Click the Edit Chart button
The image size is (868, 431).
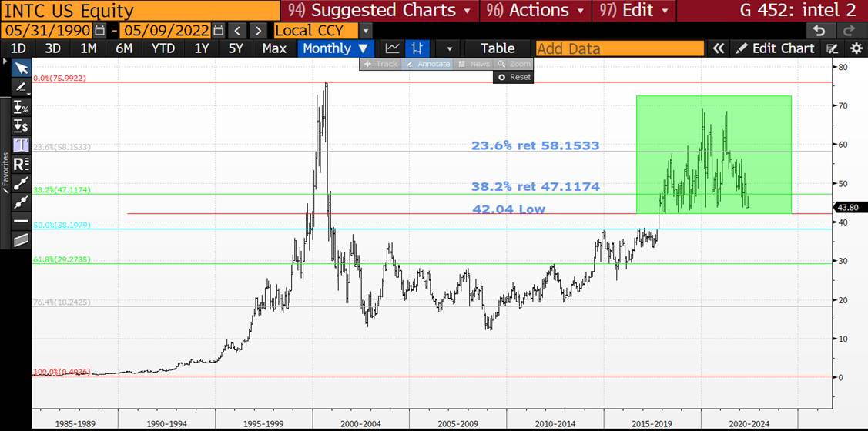point(776,48)
